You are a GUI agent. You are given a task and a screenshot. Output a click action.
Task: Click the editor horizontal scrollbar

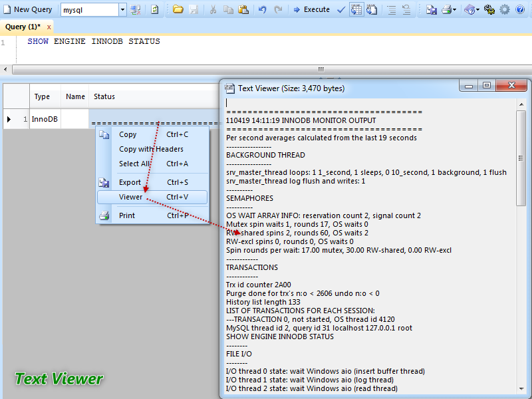point(271,69)
